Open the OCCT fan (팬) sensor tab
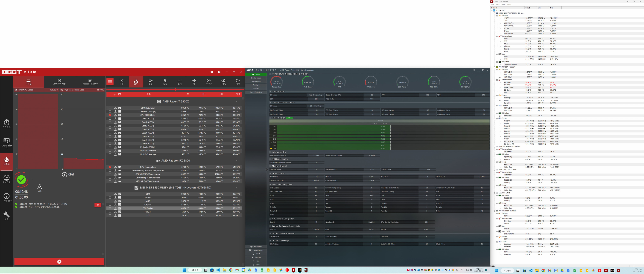Image resolution: width=644 pixels, height=274 pixels. click(194, 81)
